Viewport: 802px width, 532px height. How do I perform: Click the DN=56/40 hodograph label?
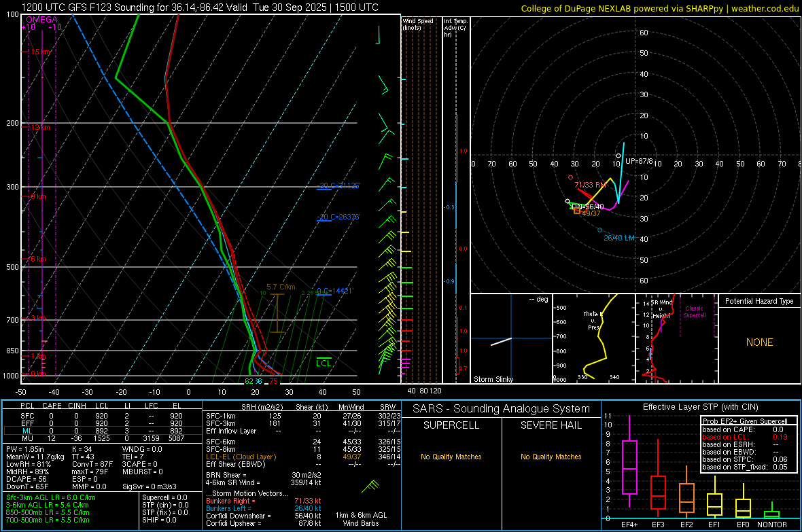click(x=588, y=207)
